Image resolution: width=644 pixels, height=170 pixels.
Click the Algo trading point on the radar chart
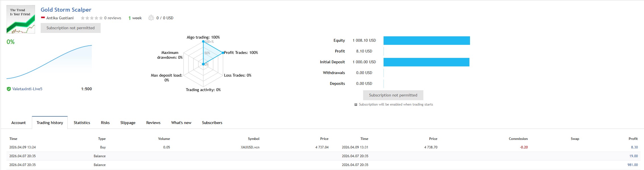point(203,41)
